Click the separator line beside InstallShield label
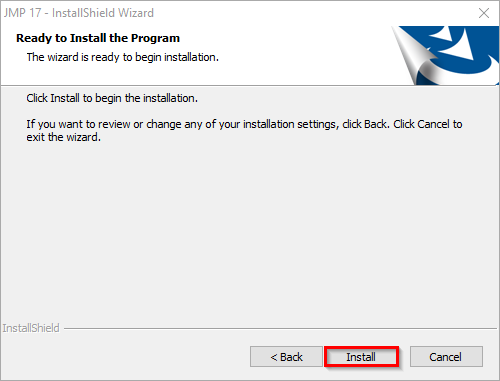The width and height of the screenshot is (500, 381). pos(280,328)
